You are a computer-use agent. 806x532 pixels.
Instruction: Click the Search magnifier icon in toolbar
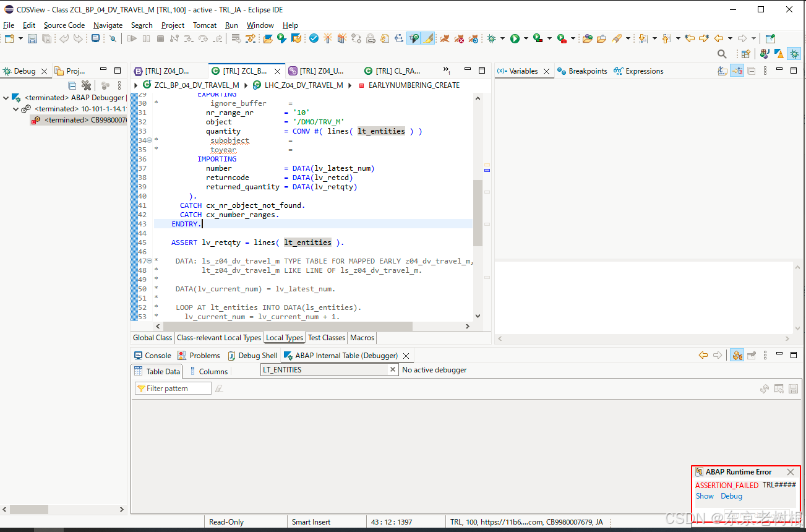722,54
